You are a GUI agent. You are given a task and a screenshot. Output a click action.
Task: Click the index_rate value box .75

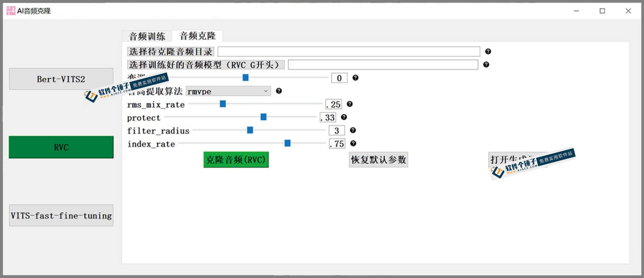[x=337, y=144]
